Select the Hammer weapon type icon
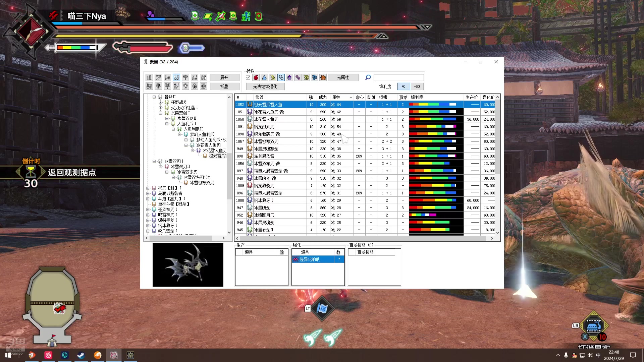Viewport: 644px width, 362px height. 185,77
